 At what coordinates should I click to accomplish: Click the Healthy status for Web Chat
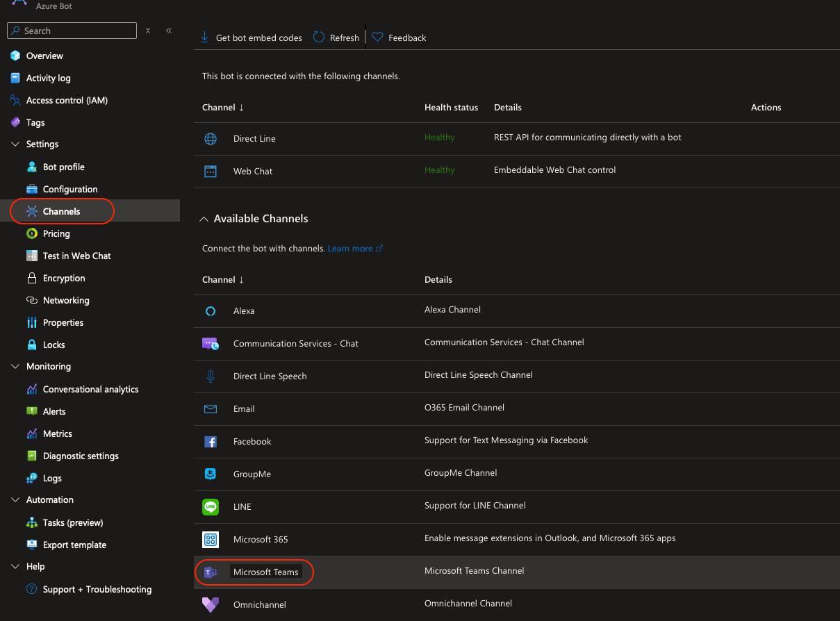coord(440,170)
